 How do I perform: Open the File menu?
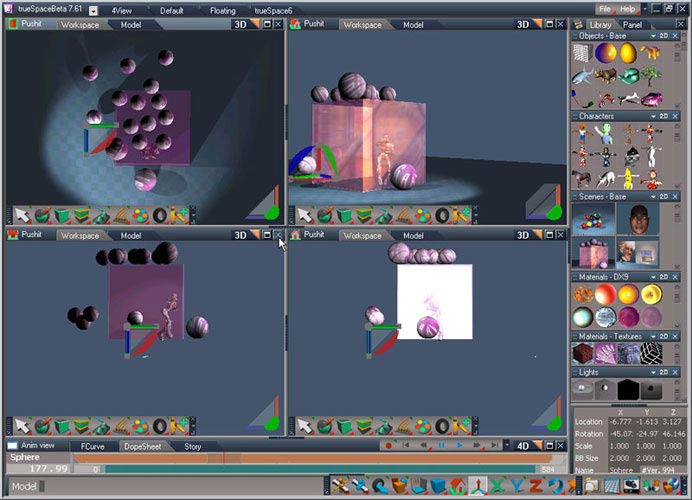[605, 9]
